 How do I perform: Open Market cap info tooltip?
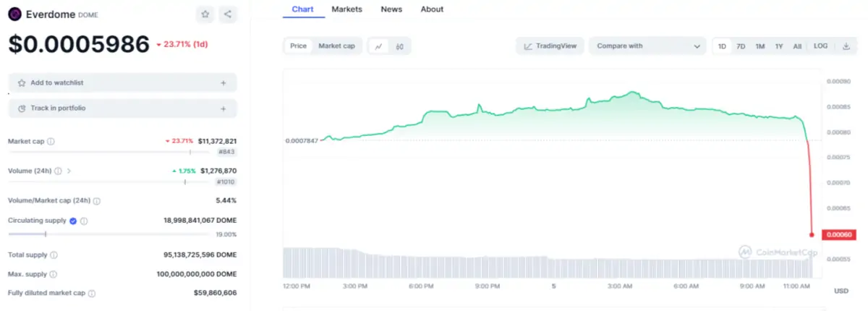[x=51, y=141]
